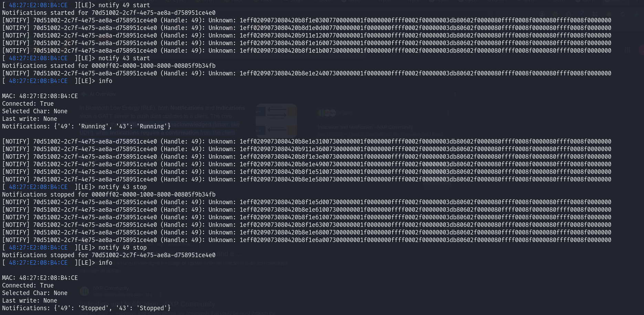Viewport: 644px width, 315px height.
Task: Click 'Last write: None' in the last info output
Action: coord(30,301)
